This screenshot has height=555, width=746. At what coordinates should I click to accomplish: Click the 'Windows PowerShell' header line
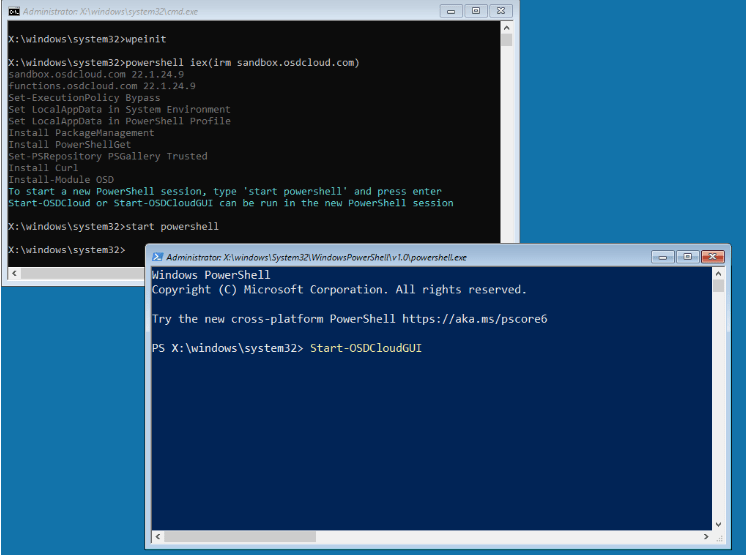(211, 275)
